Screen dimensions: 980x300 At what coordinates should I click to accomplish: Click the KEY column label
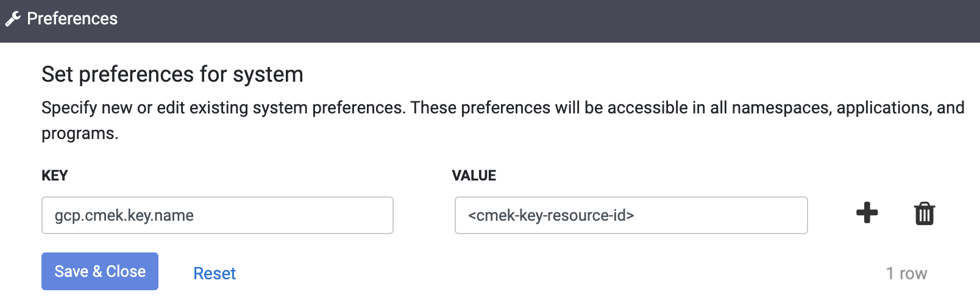(55, 176)
